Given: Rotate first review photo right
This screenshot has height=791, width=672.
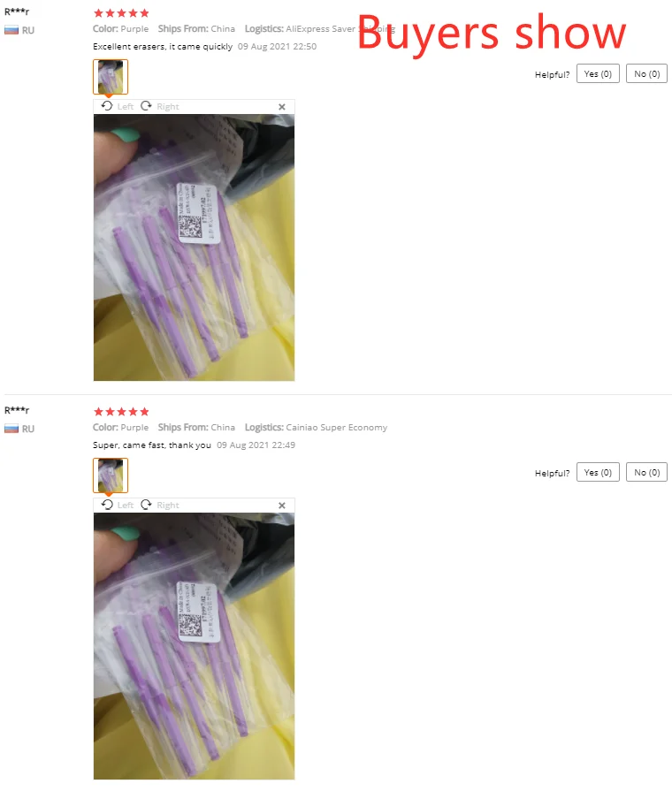Looking at the screenshot, I should (x=159, y=106).
